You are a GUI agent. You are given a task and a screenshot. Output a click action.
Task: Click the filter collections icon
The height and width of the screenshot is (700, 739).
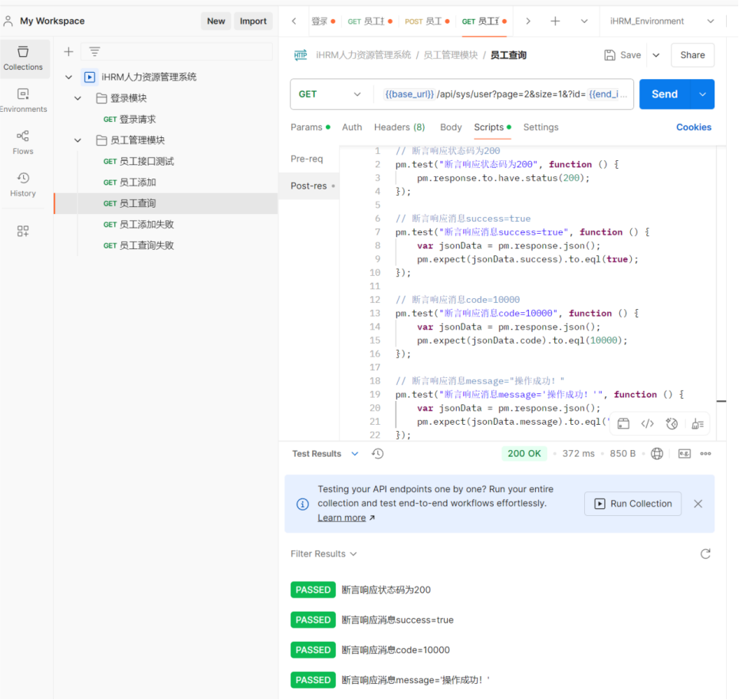coord(94,51)
